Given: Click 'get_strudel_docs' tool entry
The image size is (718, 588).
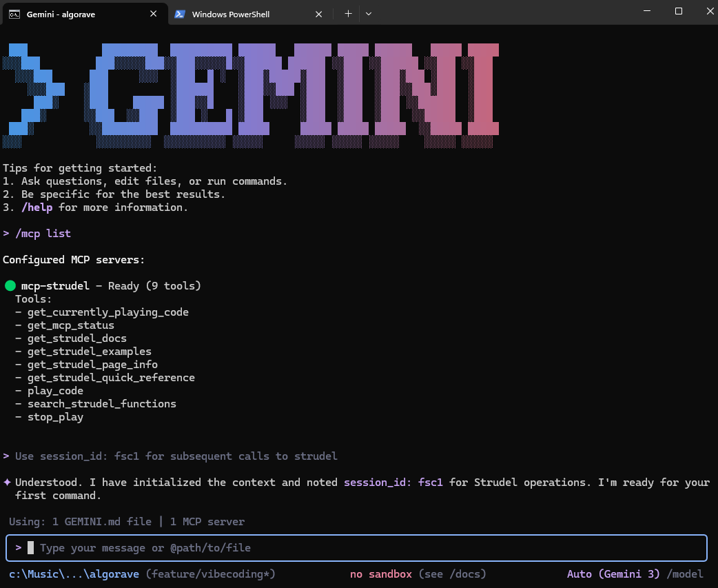Looking at the screenshot, I should coord(77,338).
